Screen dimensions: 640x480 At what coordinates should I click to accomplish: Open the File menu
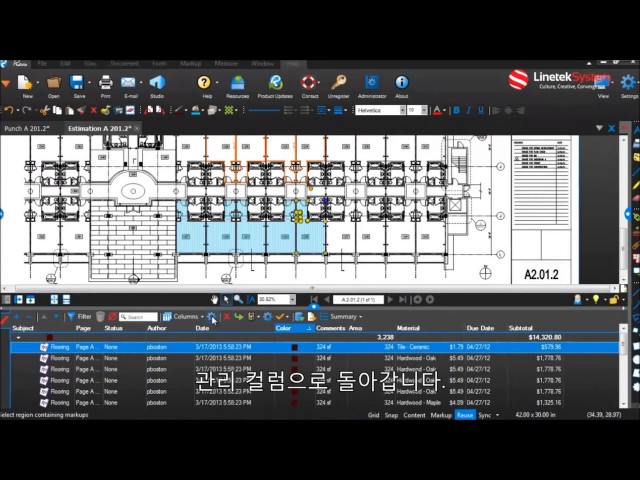(42, 64)
